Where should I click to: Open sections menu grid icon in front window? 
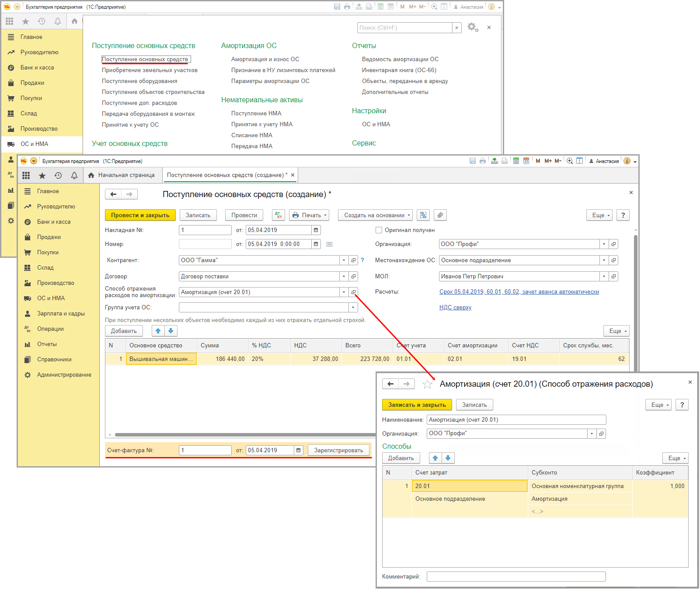pos(26,175)
